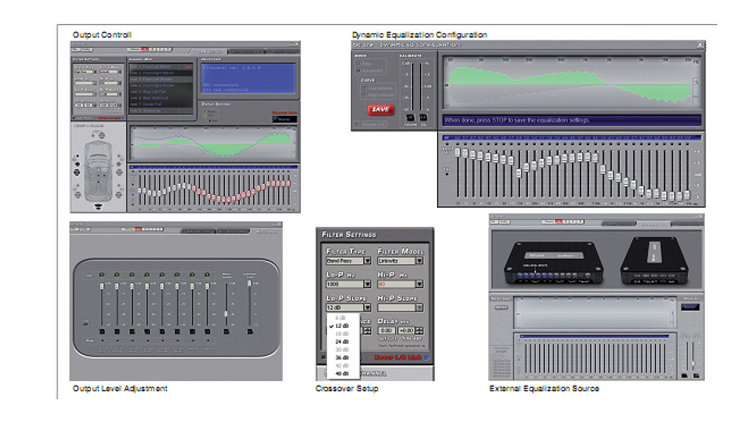Choose 12 dB in the slope list
This screenshot has width=750, height=433.
point(342,326)
